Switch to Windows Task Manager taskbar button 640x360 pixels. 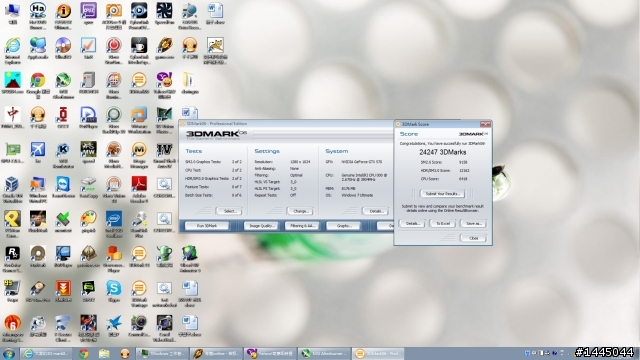162,353
